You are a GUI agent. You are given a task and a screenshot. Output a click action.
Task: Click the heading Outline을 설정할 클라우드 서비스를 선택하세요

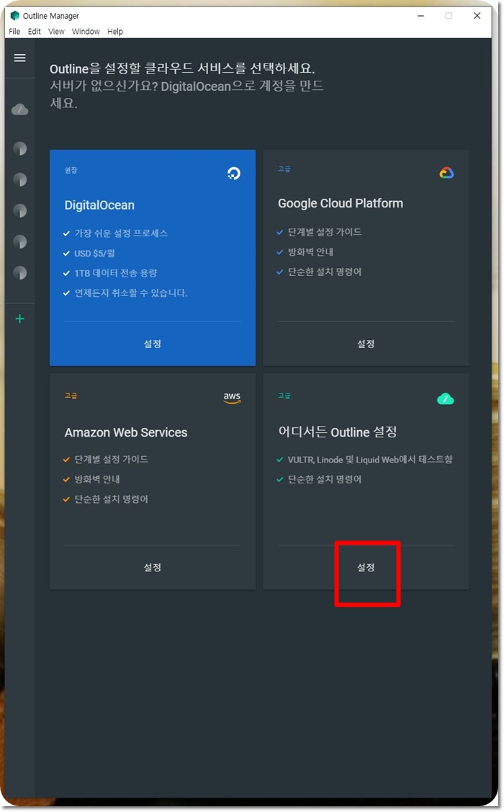click(182, 68)
